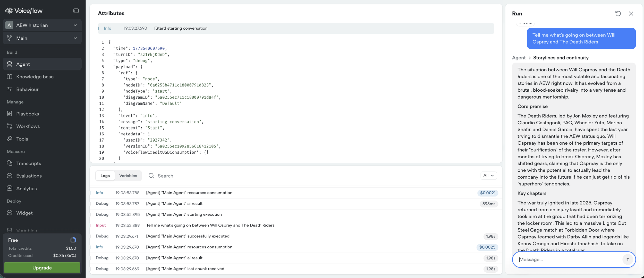Click the Upgrade button
Image resolution: width=644 pixels, height=278 pixels.
42,268
